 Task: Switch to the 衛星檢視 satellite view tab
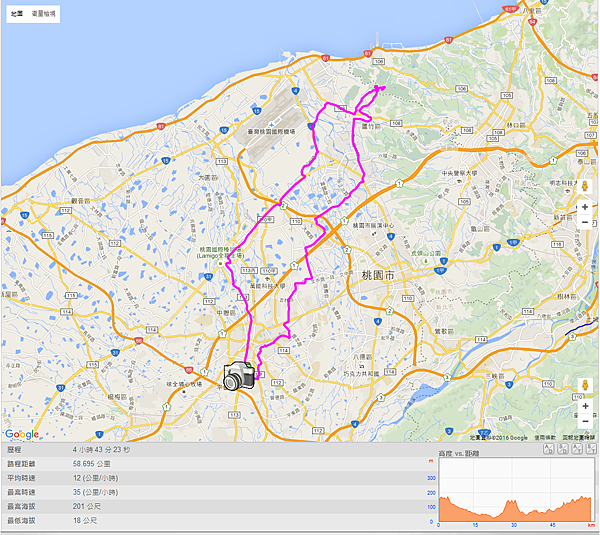43,14
